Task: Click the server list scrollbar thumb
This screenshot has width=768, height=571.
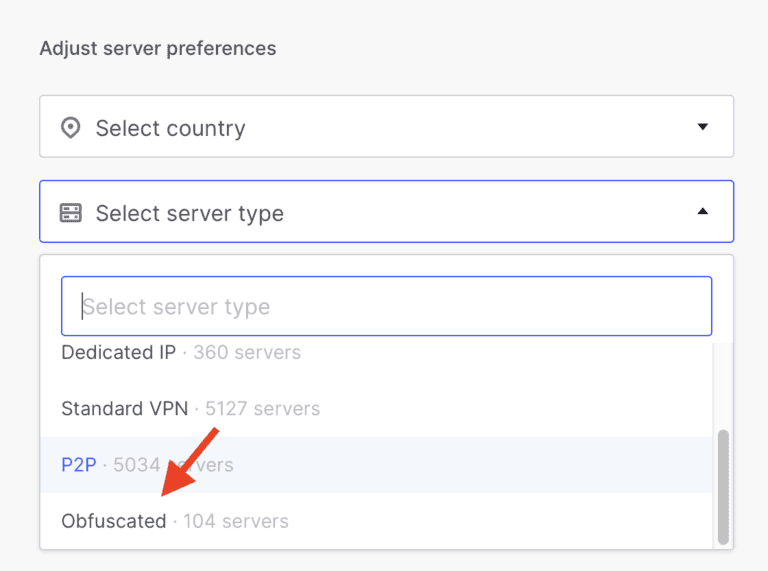Action: [x=723, y=486]
